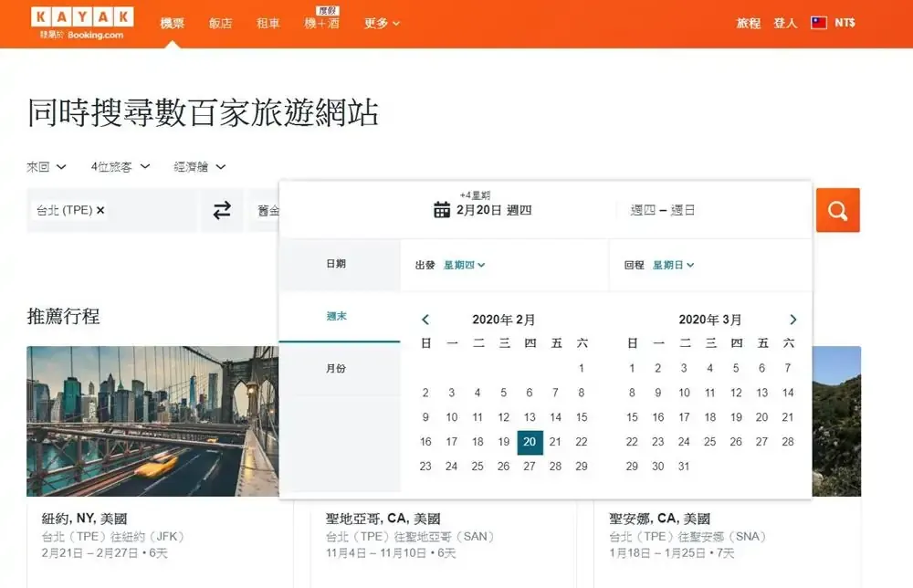Expand the 回程 星期日 weekday dropdown
The image size is (913, 588).
tap(674, 266)
